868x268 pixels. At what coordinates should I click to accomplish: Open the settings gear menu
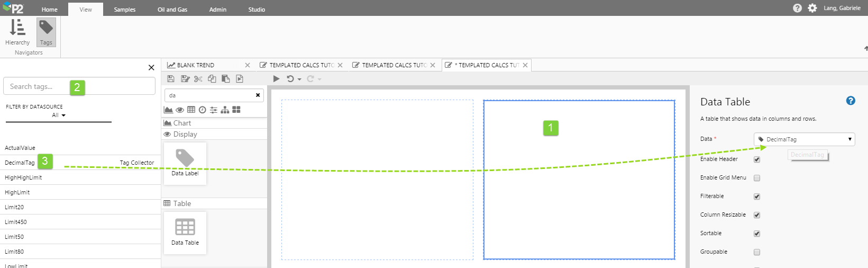pyautogui.click(x=812, y=8)
